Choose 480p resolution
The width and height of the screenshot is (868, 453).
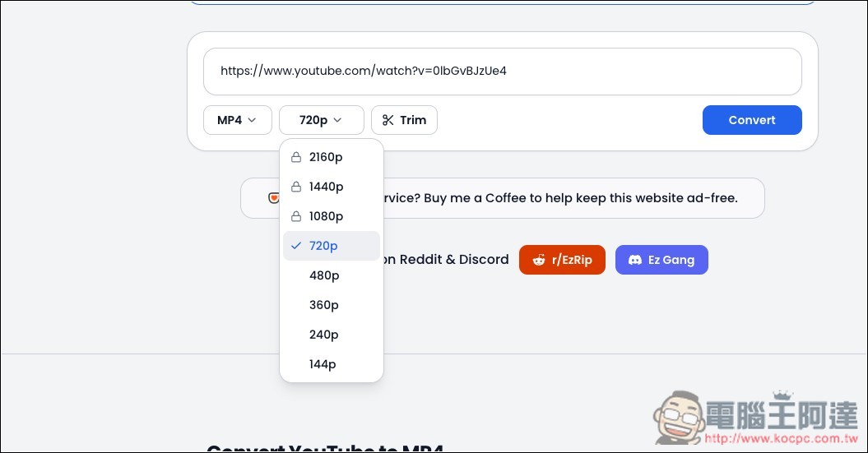point(331,275)
